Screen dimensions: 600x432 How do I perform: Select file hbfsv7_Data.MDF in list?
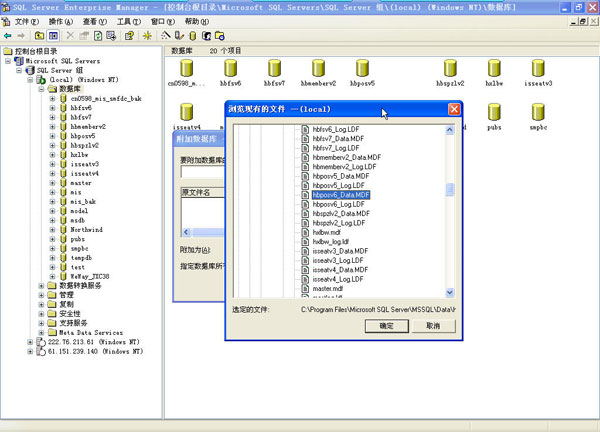pos(338,139)
